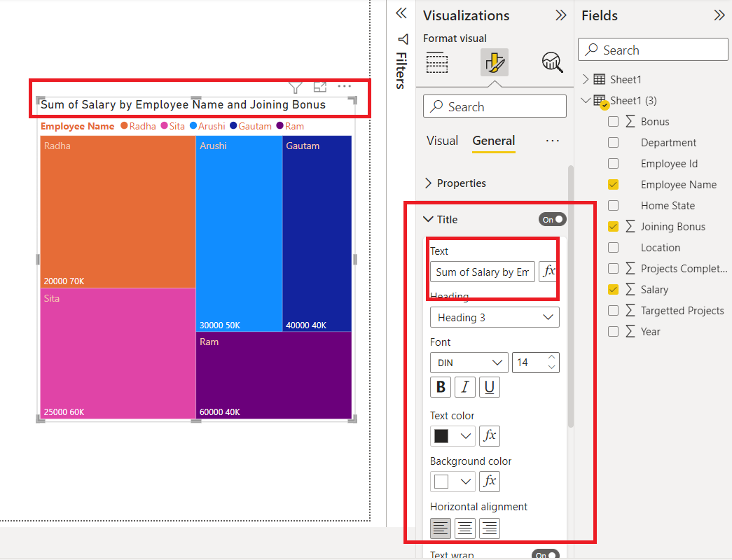This screenshot has height=560, width=732.
Task: Select the Radha treemap tile
Action: pyautogui.click(x=118, y=212)
